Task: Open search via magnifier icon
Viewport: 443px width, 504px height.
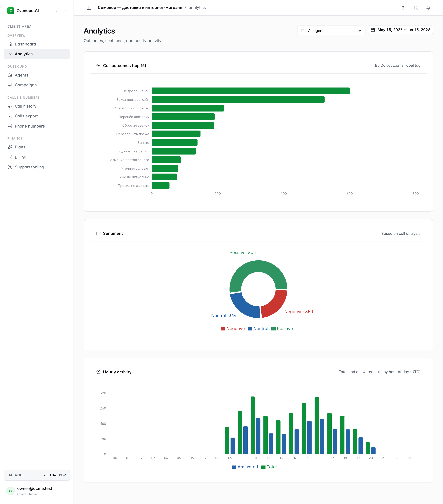Action: pyautogui.click(x=416, y=8)
